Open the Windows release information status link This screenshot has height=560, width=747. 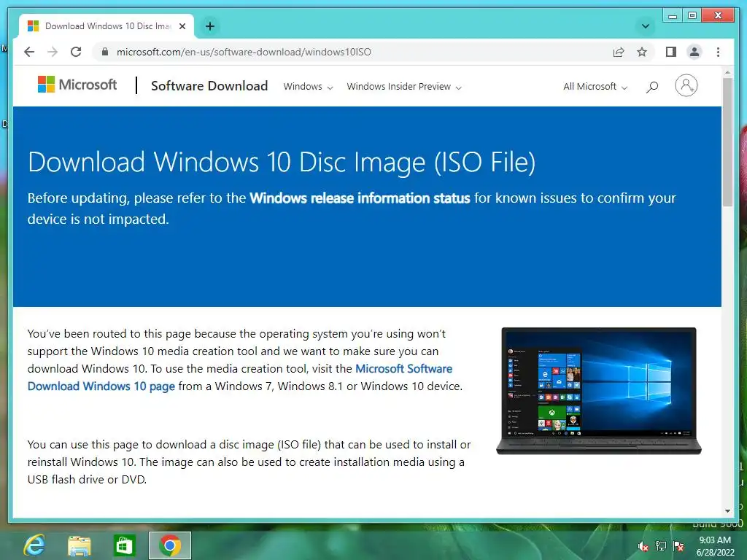[360, 198]
